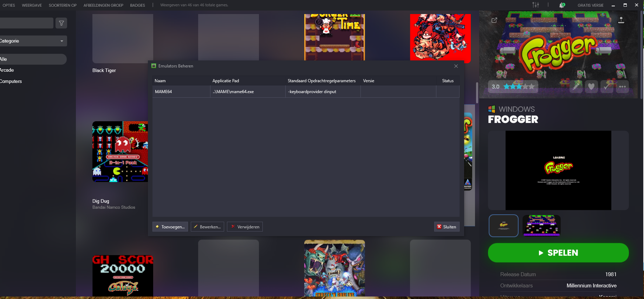
Task: Select the MAME64 name cell
Action: [181, 92]
